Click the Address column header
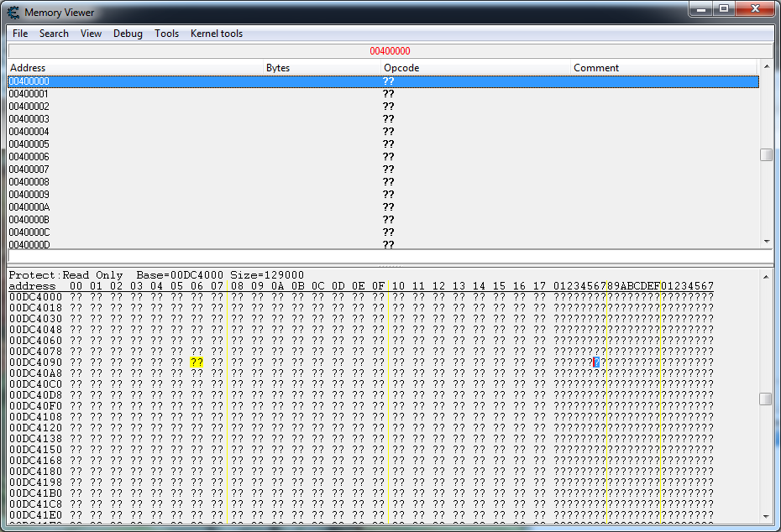The height and width of the screenshot is (532, 781). pos(25,68)
